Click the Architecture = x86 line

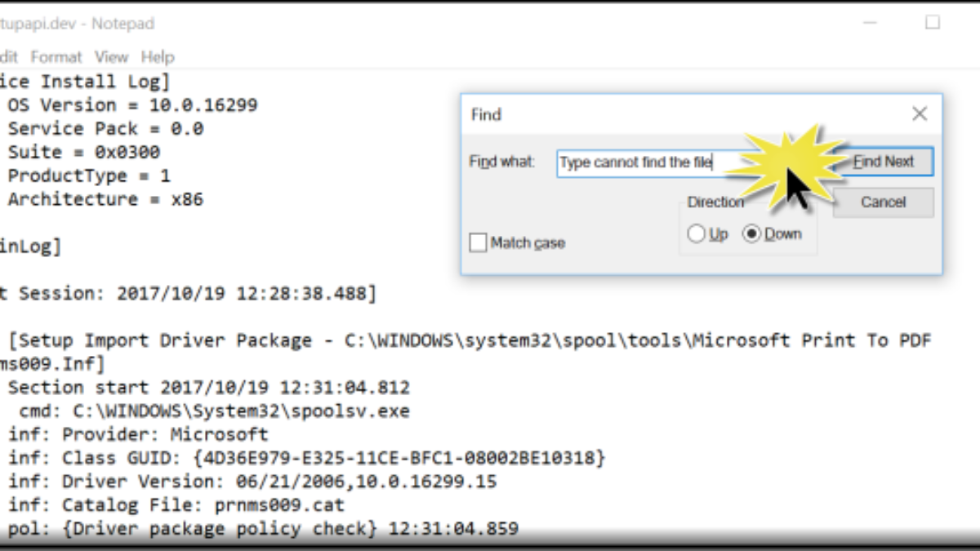point(106,199)
